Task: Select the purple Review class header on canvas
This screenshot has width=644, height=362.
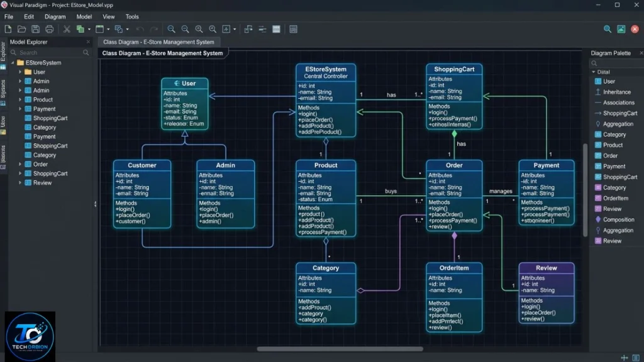Action: tap(547, 268)
